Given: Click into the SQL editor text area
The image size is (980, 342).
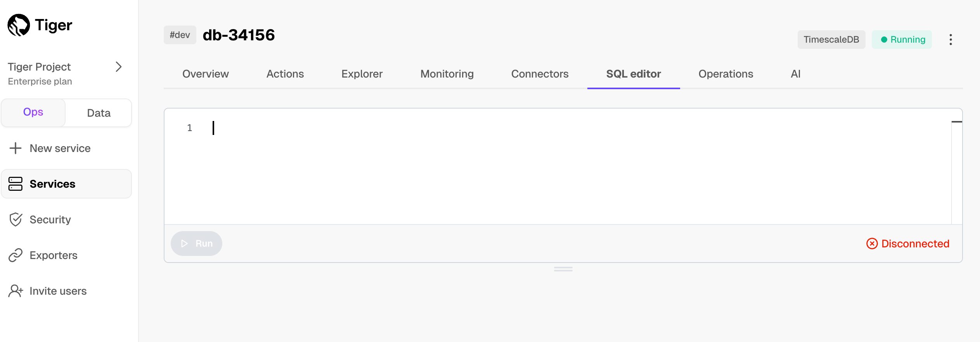Looking at the screenshot, I should pos(543,167).
